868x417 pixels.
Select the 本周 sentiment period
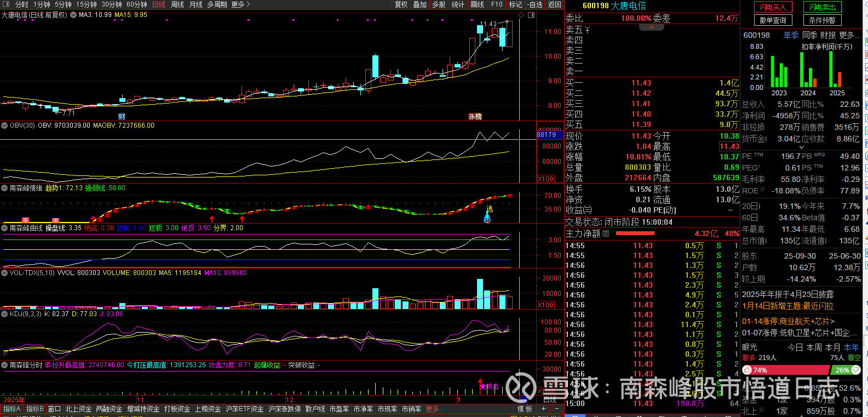814,347
